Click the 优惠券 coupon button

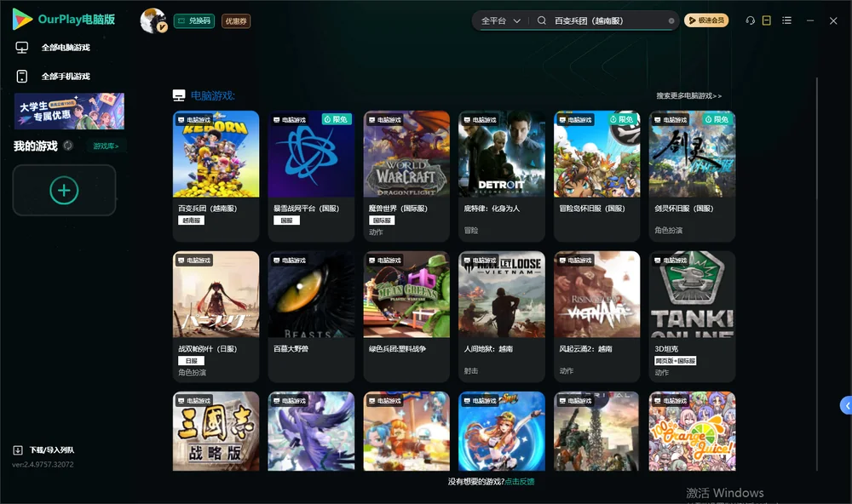pyautogui.click(x=236, y=20)
